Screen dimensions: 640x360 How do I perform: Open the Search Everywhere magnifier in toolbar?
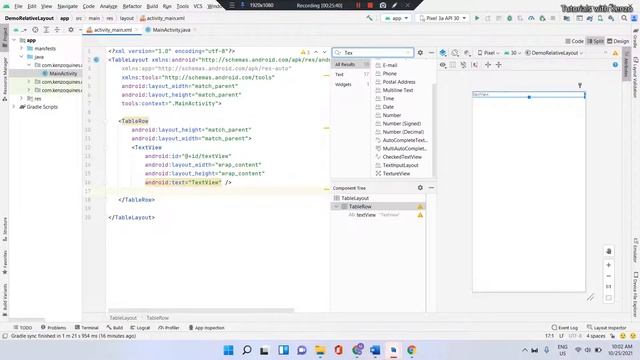point(624,18)
